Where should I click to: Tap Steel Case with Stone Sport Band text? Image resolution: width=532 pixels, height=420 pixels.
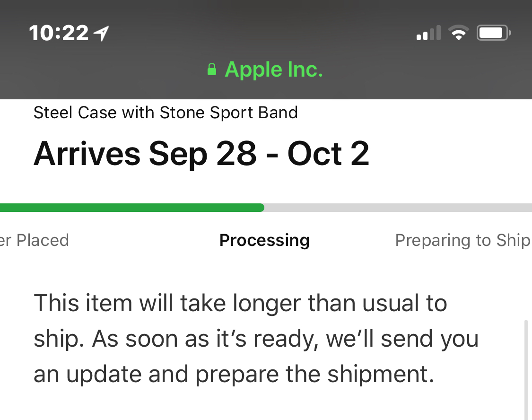click(x=166, y=113)
